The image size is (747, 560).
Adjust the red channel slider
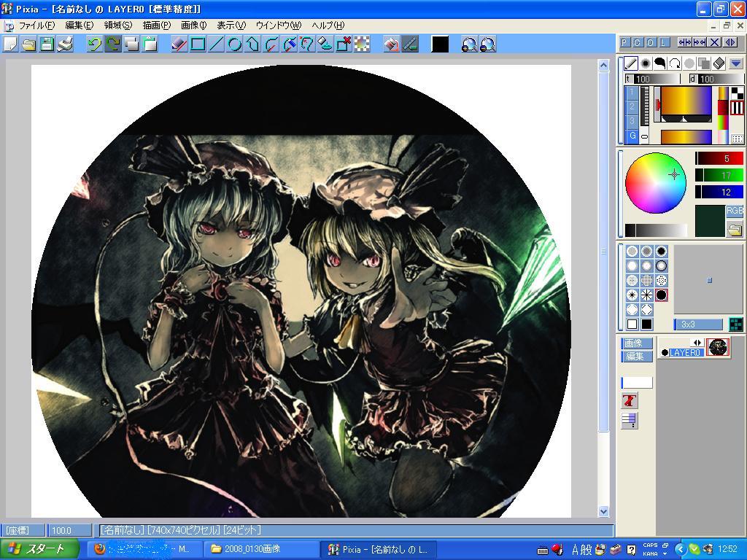[719, 158]
